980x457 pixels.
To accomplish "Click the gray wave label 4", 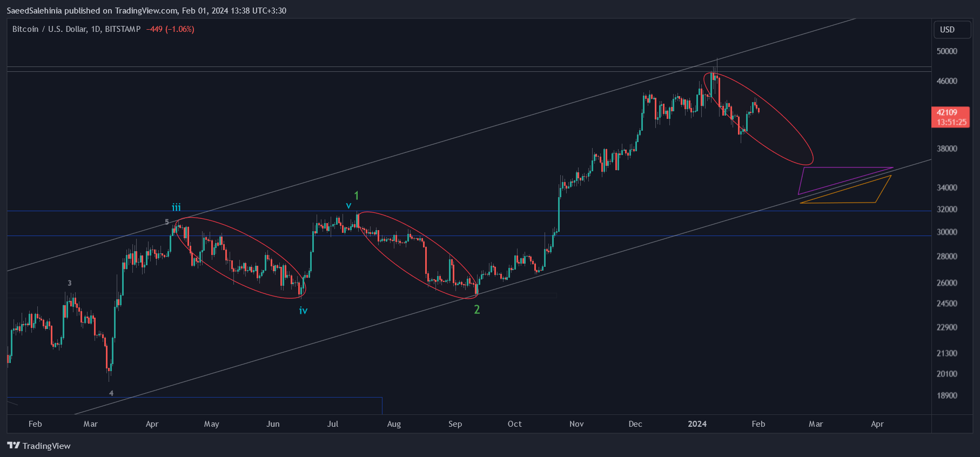I will click(x=111, y=393).
